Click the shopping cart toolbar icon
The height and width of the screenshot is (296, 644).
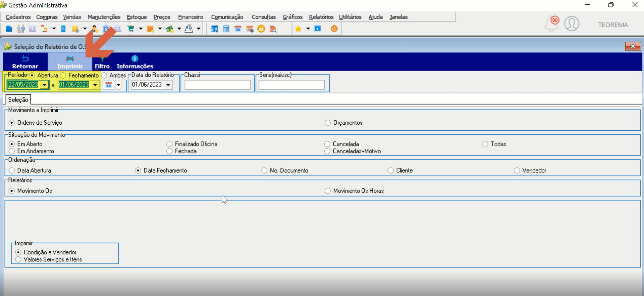click(131, 29)
